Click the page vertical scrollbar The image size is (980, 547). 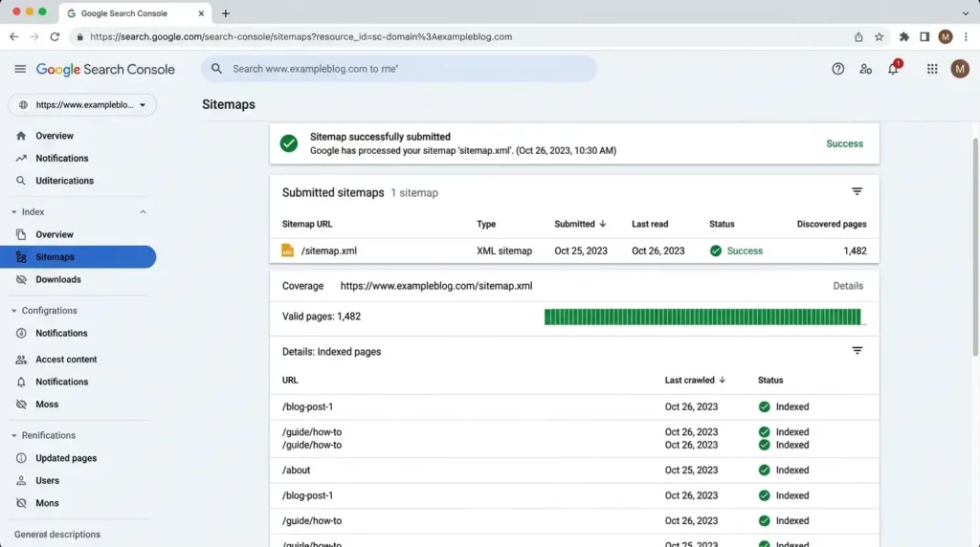tap(975, 247)
